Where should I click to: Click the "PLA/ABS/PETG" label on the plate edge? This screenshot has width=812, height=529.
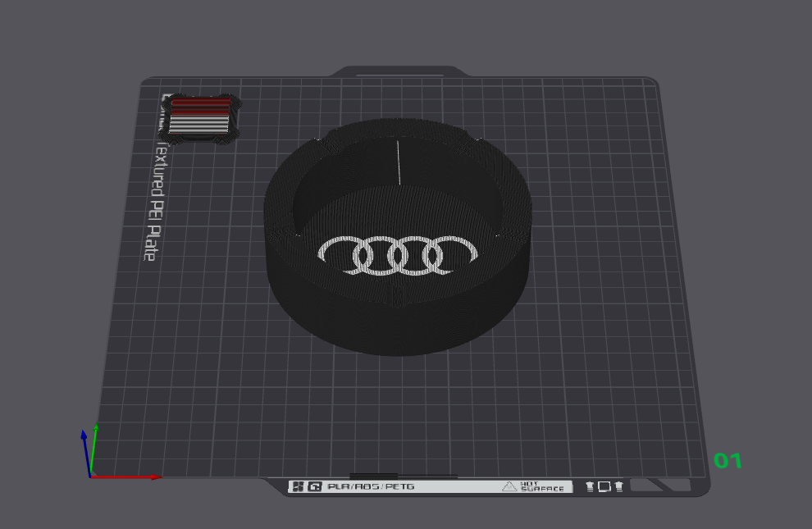click(371, 486)
